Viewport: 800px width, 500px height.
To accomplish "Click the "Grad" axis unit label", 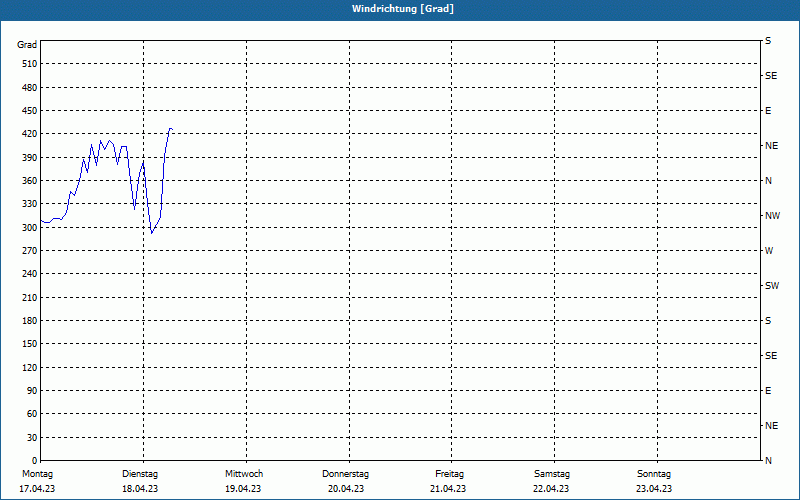I will [27, 45].
